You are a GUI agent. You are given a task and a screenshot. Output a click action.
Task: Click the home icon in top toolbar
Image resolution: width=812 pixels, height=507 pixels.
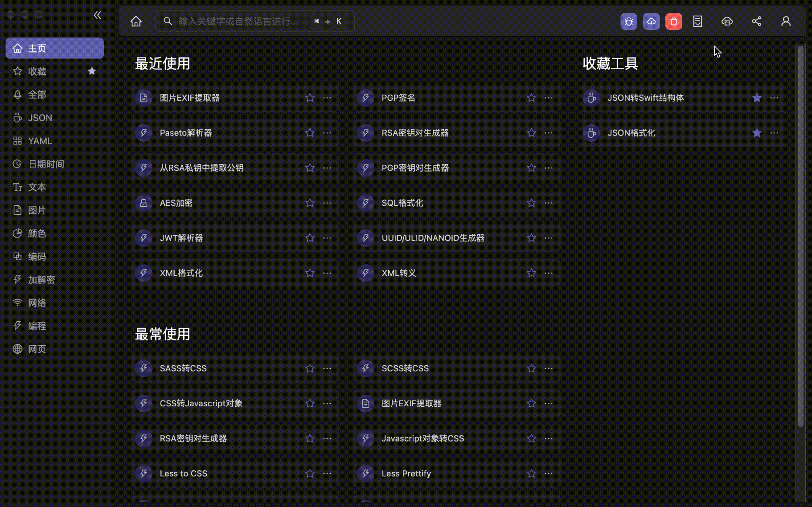[136, 21]
